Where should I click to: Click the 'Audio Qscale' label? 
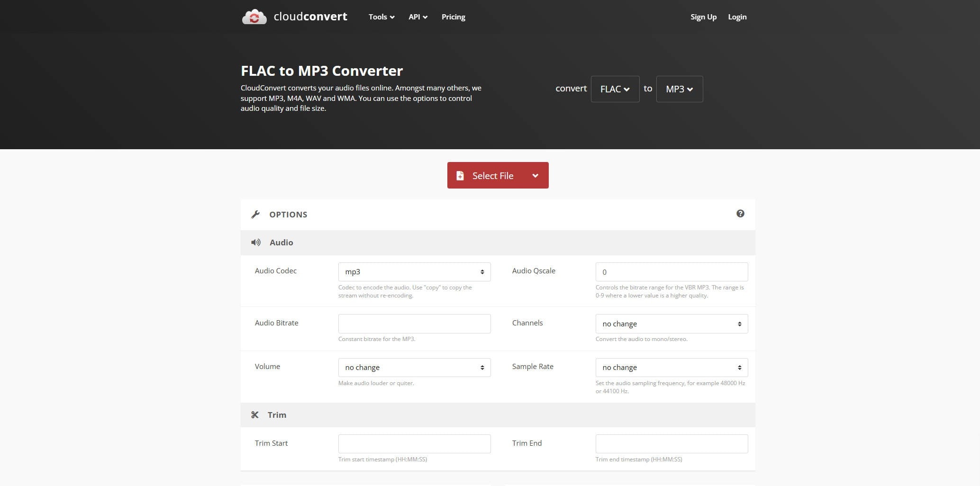point(534,271)
